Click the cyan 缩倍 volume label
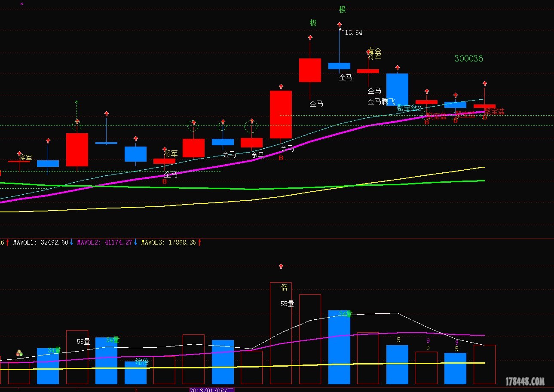The height and width of the screenshot is (392, 554). click(x=142, y=361)
